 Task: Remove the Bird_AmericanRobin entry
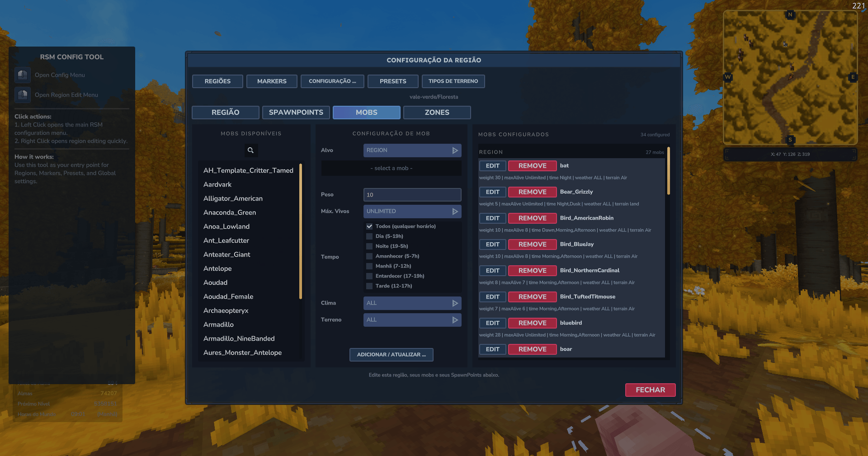pyautogui.click(x=532, y=218)
